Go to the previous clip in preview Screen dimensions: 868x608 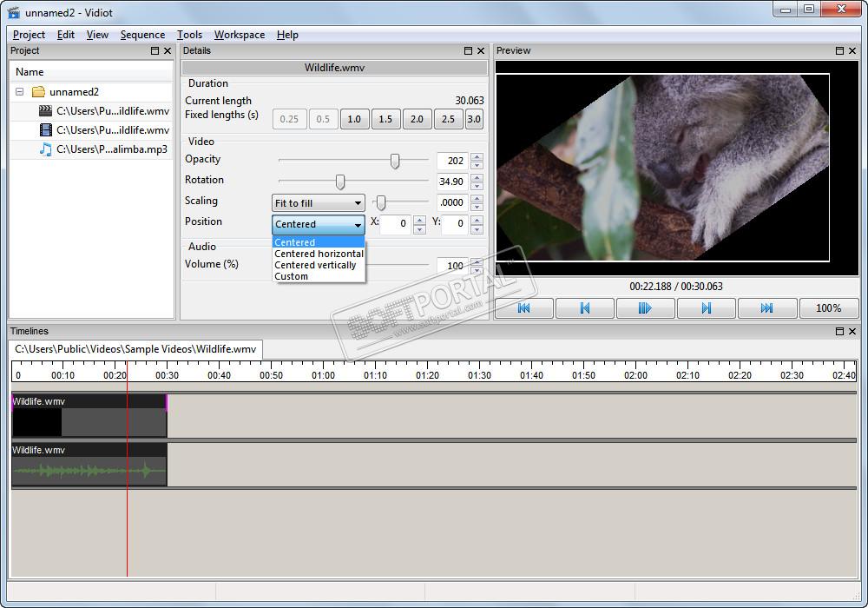point(584,308)
